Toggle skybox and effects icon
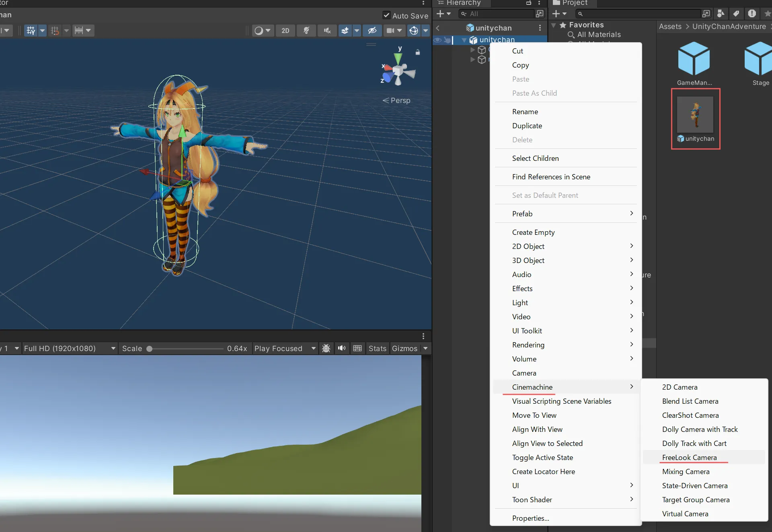The width and height of the screenshot is (772, 532). 345,31
